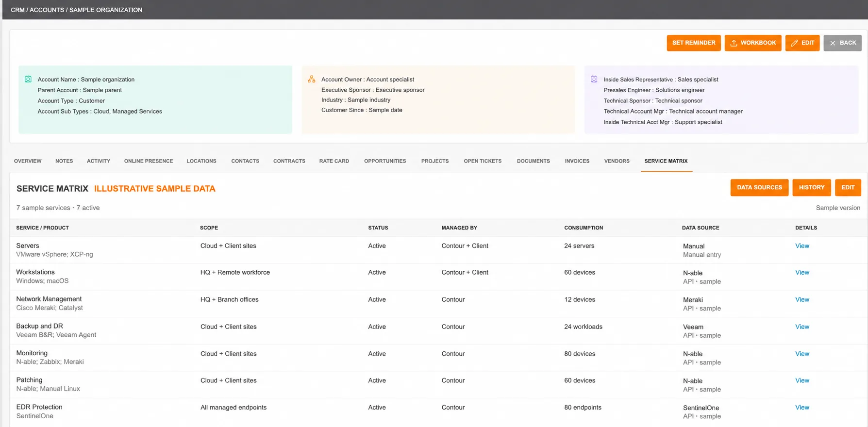Click the Consumption column header

click(584, 228)
